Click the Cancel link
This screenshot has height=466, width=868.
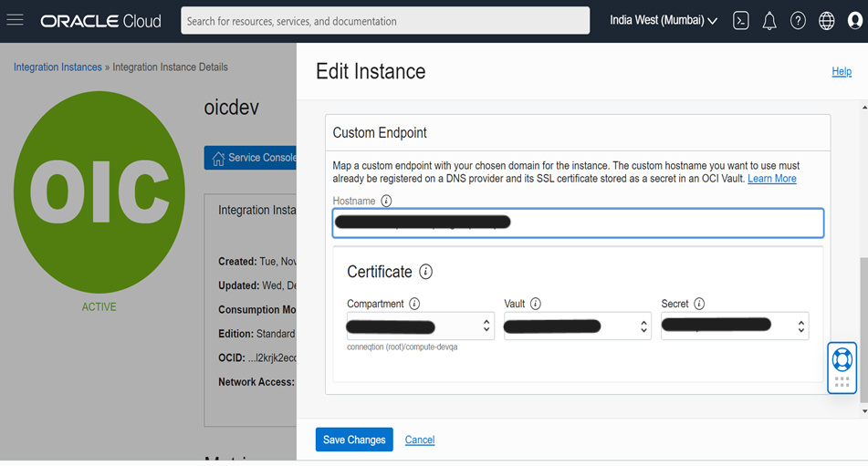coord(420,440)
